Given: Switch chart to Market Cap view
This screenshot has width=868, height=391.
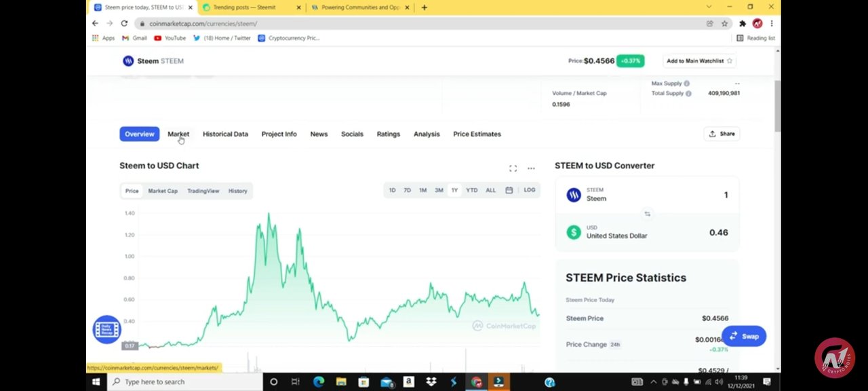Looking at the screenshot, I should [163, 191].
